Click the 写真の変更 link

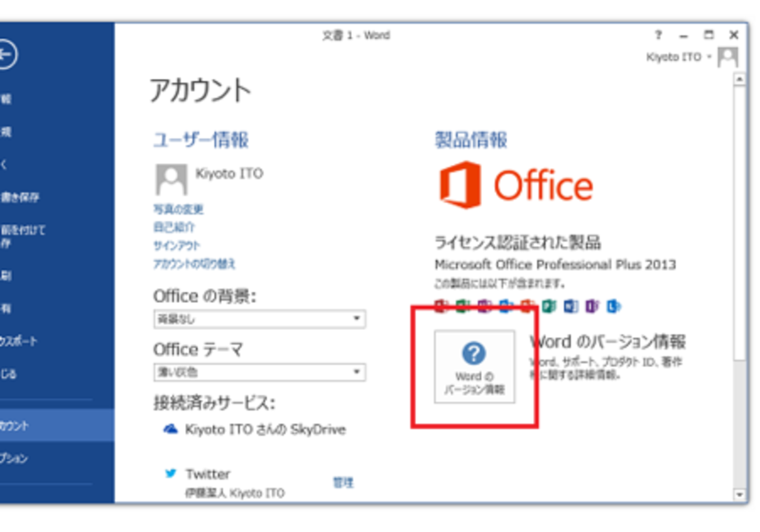coord(178,209)
